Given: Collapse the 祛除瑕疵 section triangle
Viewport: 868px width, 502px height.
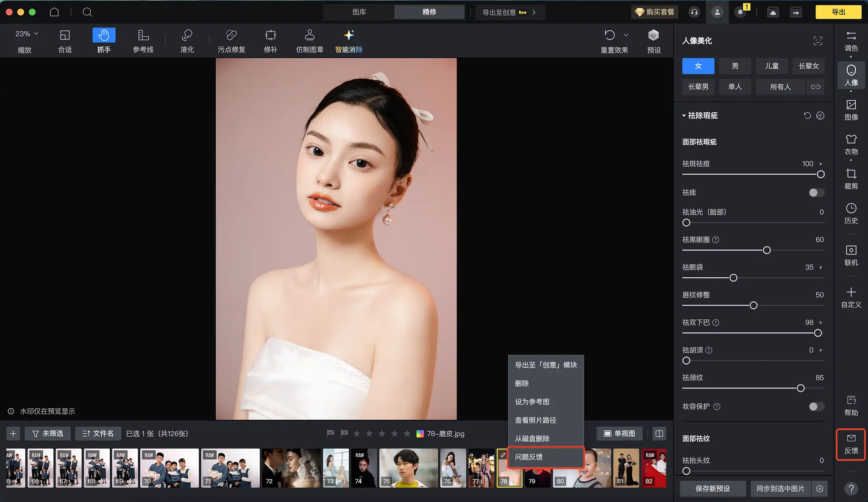Looking at the screenshot, I should [684, 116].
